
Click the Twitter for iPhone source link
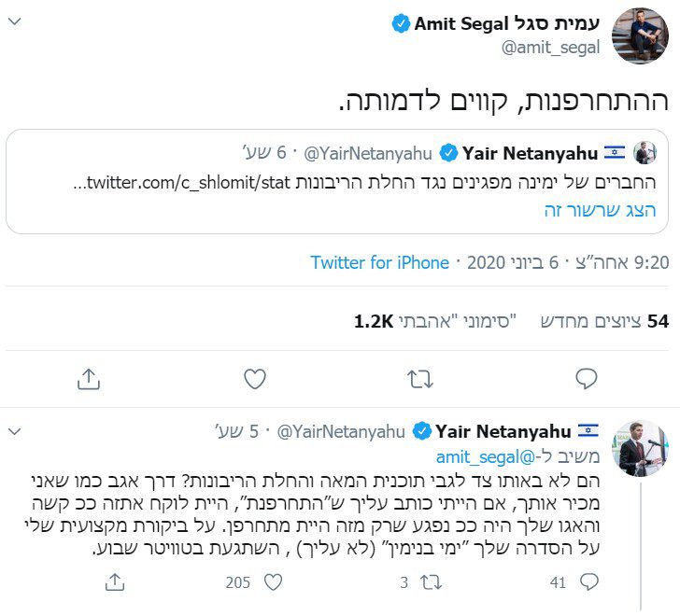click(x=380, y=262)
